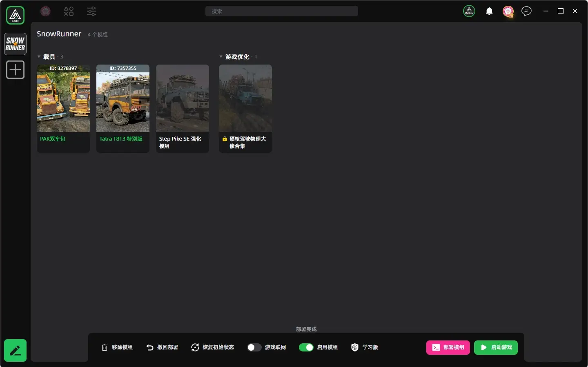Screen dimensions: 588x367
Task: Select the SnowRunner game in sidebar
Action: 16,44
